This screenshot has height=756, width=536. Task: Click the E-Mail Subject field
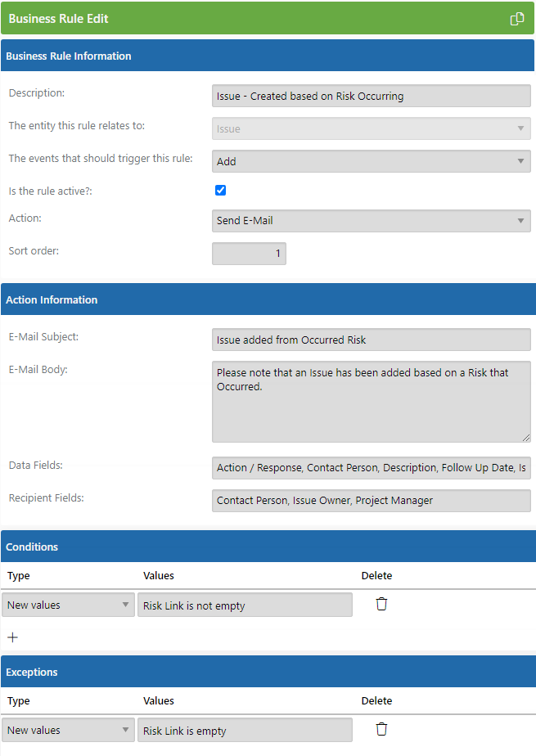coord(372,340)
